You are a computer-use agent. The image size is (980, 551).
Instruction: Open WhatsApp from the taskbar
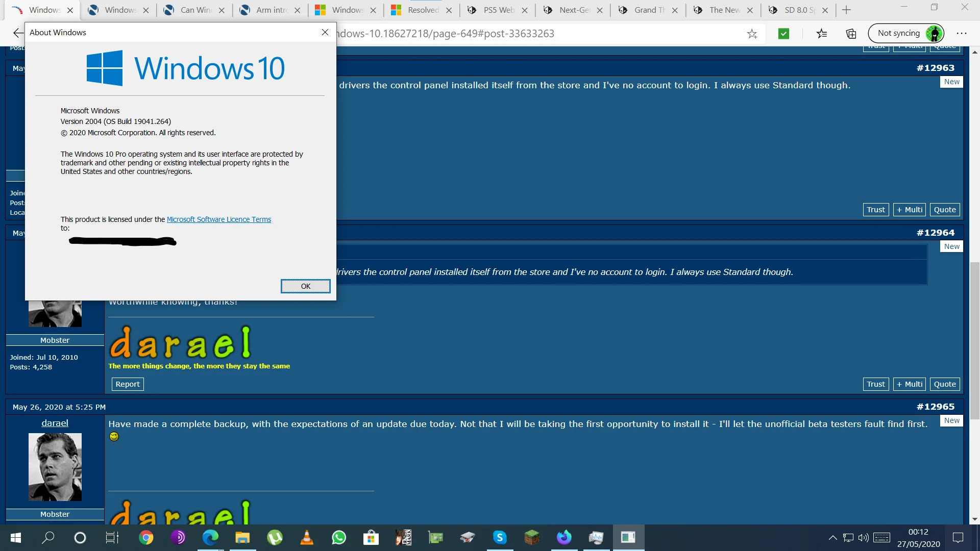[339, 538]
